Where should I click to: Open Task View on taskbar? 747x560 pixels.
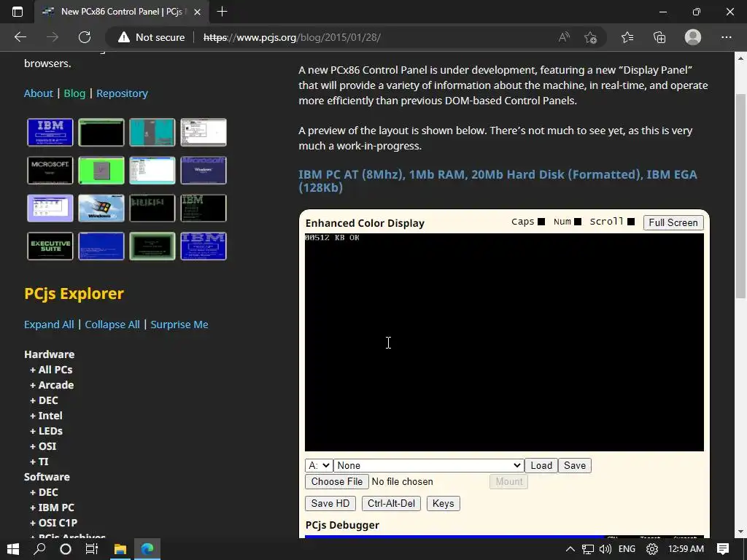[x=91, y=549]
